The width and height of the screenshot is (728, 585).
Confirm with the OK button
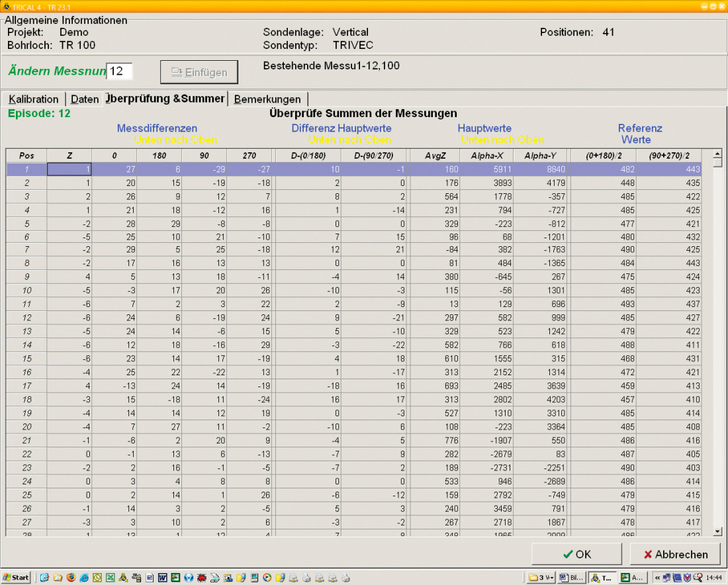(576, 555)
